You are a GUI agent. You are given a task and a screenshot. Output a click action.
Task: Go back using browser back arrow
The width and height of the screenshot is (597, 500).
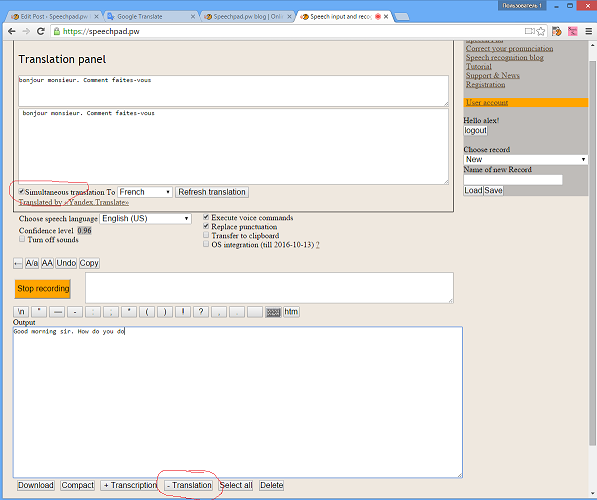12,31
